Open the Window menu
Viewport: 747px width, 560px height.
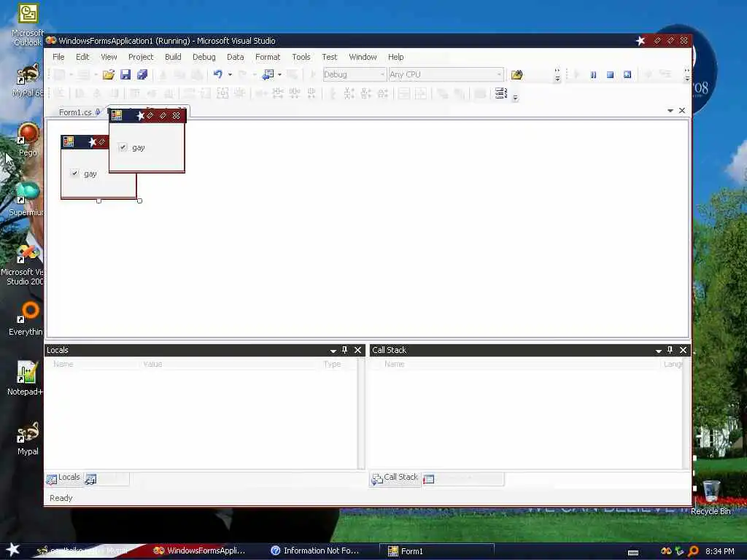pyautogui.click(x=363, y=57)
